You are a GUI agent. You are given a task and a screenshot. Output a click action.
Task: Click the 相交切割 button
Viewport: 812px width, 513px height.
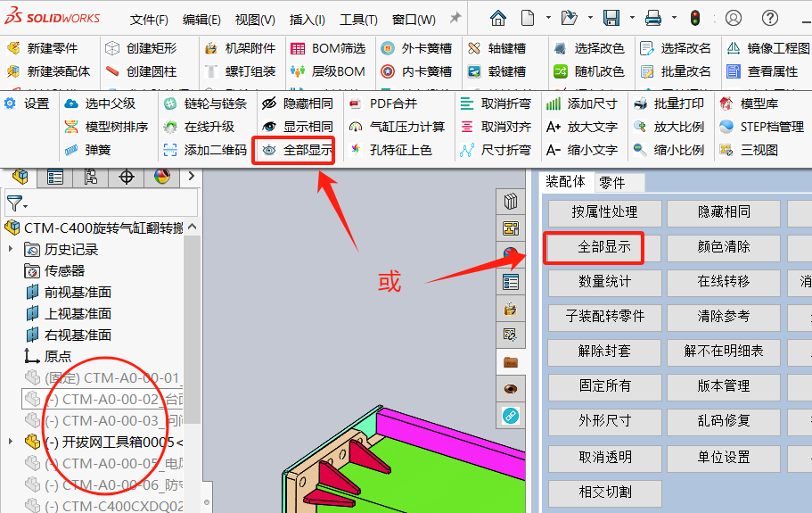tap(605, 492)
